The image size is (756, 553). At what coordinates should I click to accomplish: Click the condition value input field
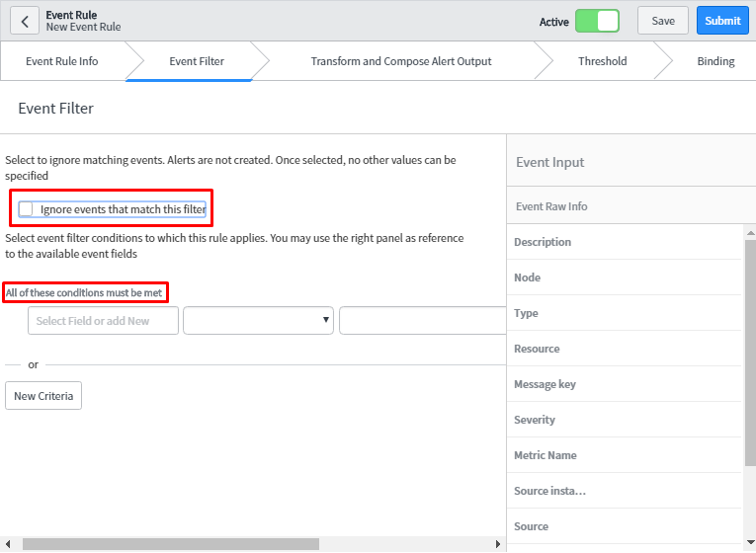pyautogui.click(x=422, y=321)
